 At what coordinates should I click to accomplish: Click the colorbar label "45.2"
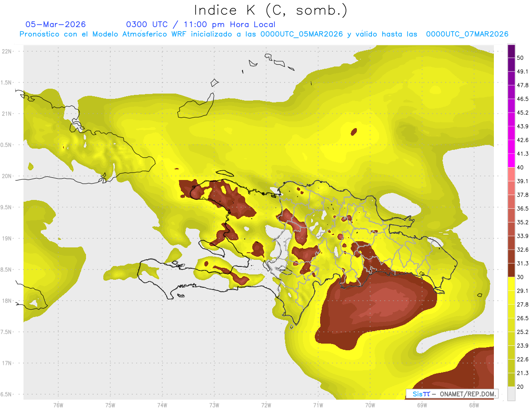[x=523, y=113]
